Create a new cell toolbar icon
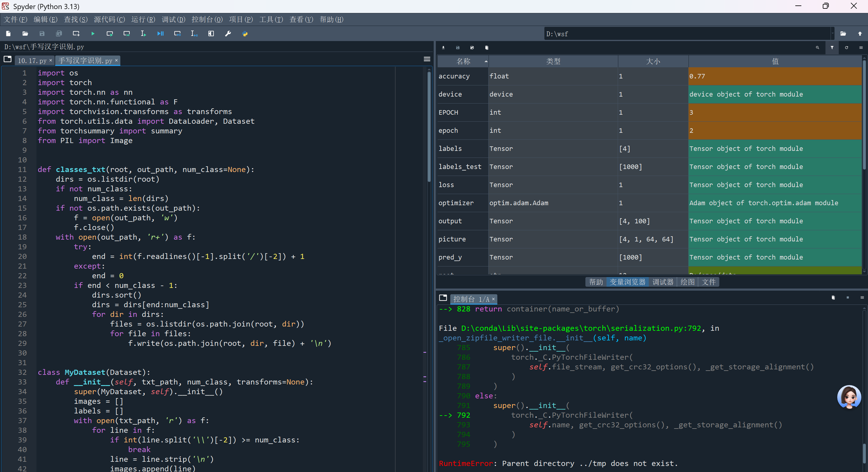Image resolution: width=868 pixels, height=472 pixels. coord(76,34)
